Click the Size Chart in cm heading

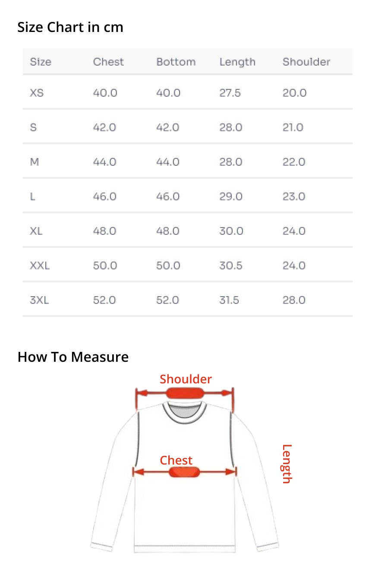pos(70,27)
